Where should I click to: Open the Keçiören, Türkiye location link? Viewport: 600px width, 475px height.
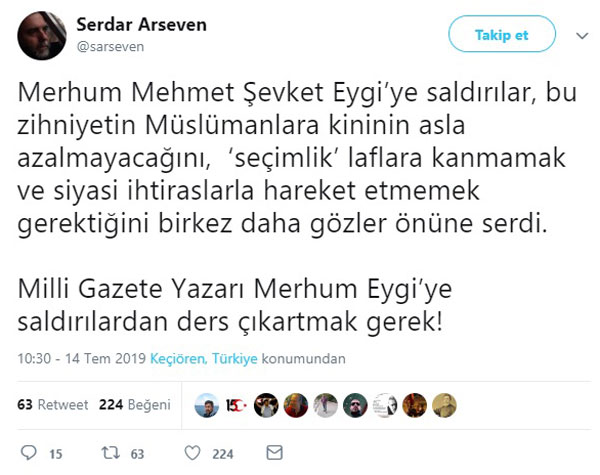(x=206, y=358)
